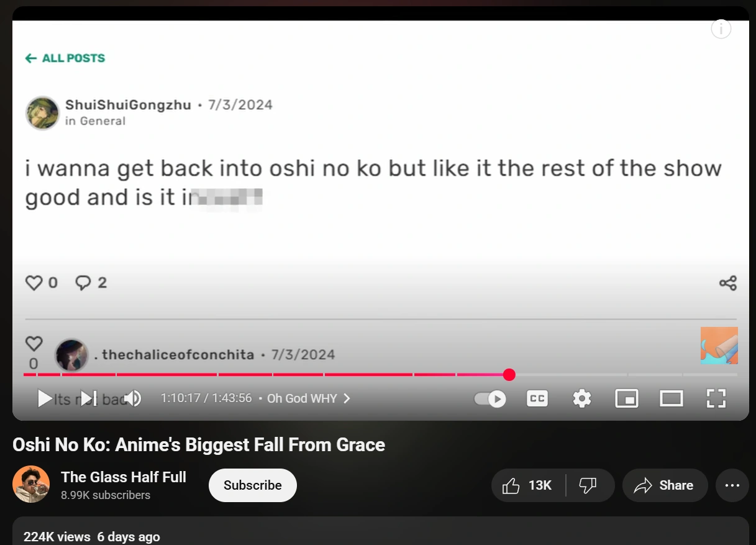Viewport: 756px width, 545px height.
Task: Go back using the ALL POSTS link
Action: (x=64, y=58)
